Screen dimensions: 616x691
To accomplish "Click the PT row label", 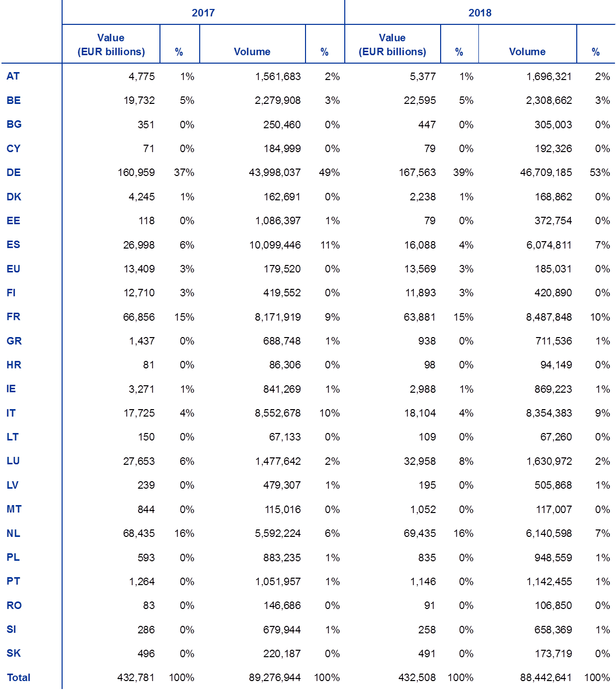I will 13,581.
